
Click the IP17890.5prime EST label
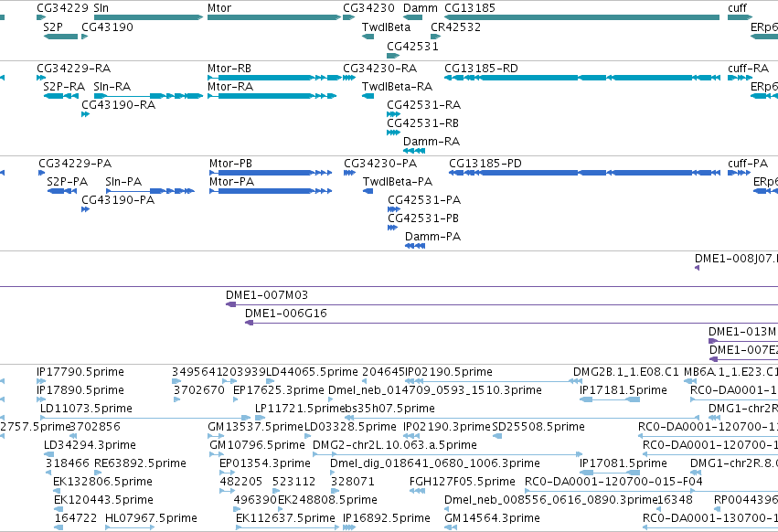(80, 390)
